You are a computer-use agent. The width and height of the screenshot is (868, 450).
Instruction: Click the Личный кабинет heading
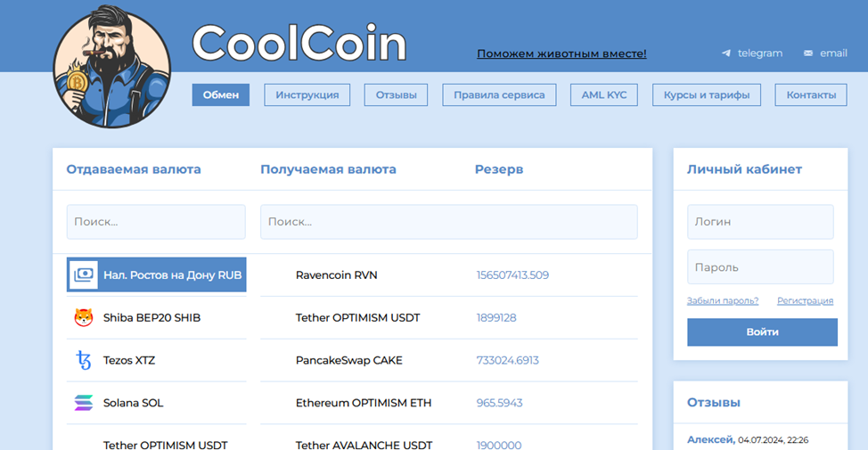click(x=744, y=169)
